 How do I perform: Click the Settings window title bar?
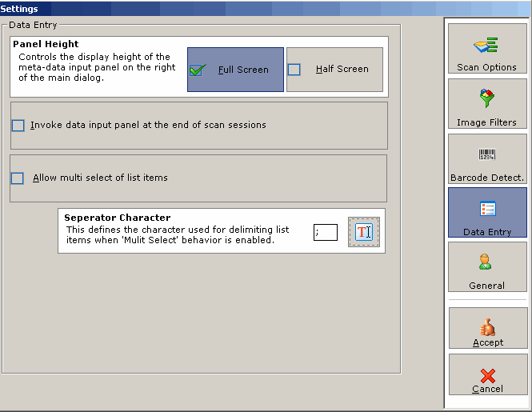click(x=240, y=9)
